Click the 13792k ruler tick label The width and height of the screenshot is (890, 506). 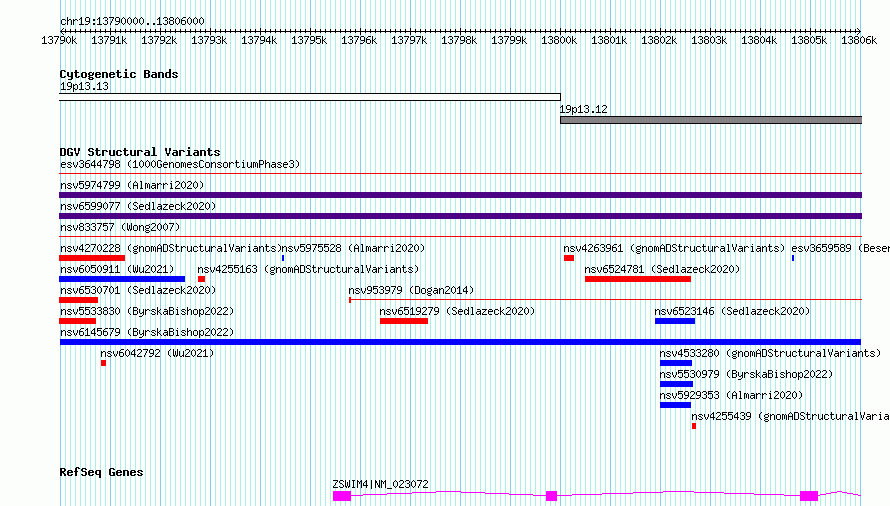click(x=159, y=40)
